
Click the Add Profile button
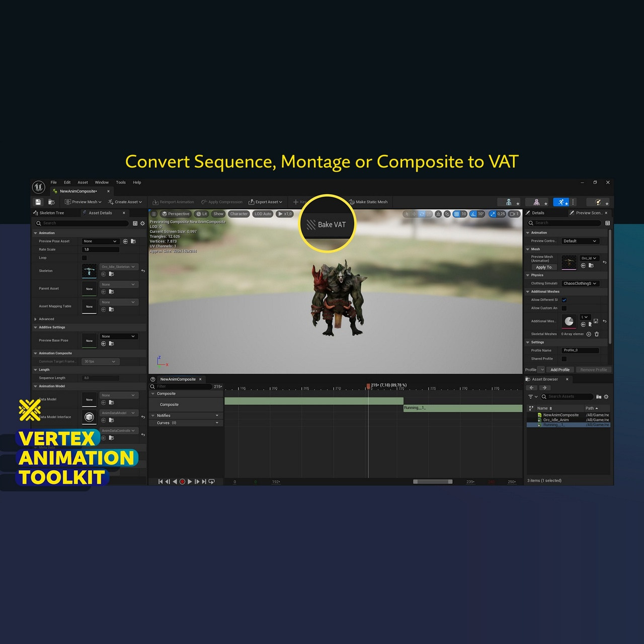[560, 370]
